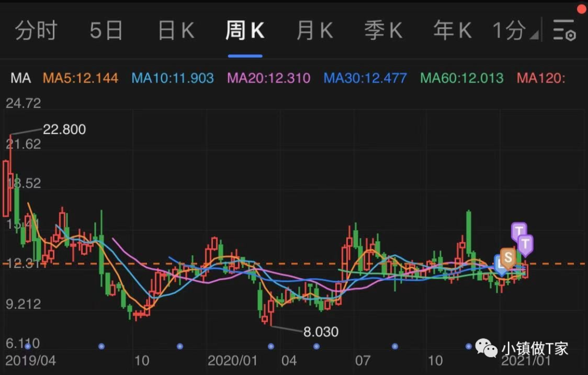
Task: Tap the event dot left of the 10 date label
Action: tap(101, 346)
